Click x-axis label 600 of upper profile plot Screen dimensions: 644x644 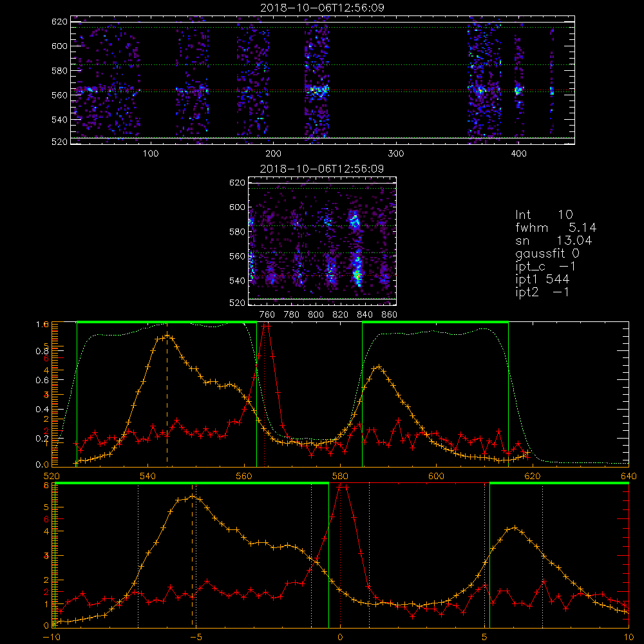(x=436, y=476)
